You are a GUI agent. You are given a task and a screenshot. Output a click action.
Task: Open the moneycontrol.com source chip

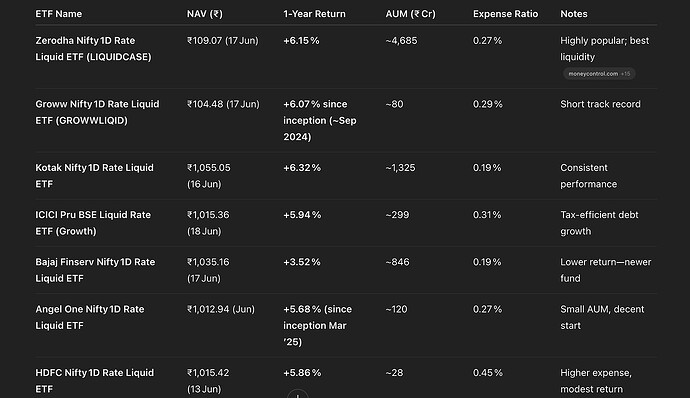[599, 74]
